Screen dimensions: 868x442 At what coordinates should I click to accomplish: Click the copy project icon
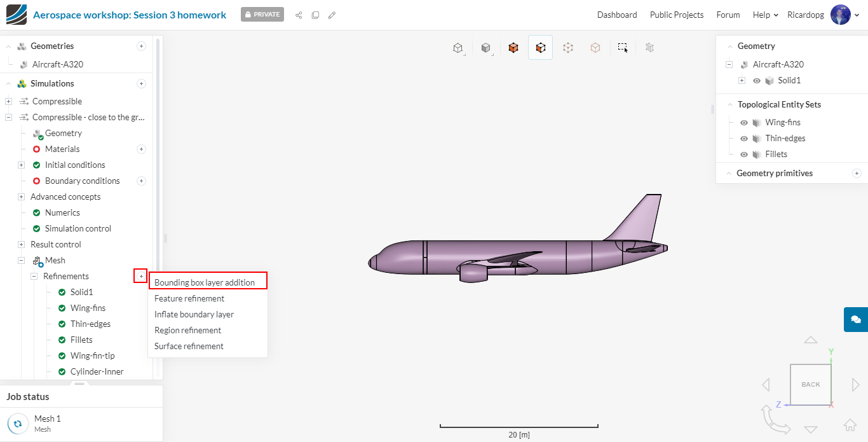point(315,15)
